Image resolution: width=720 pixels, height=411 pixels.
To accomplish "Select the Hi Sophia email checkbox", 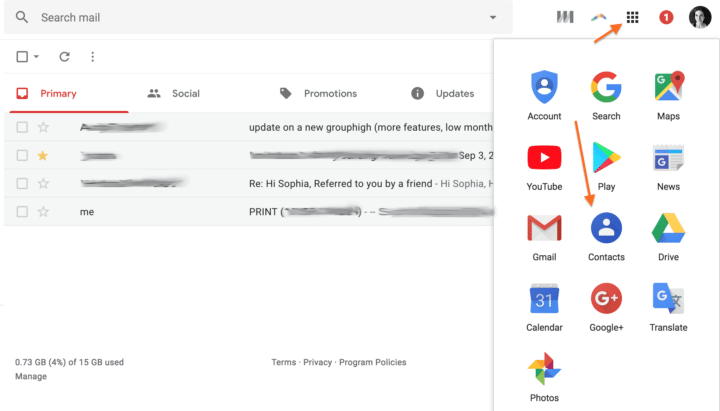I will (22, 184).
